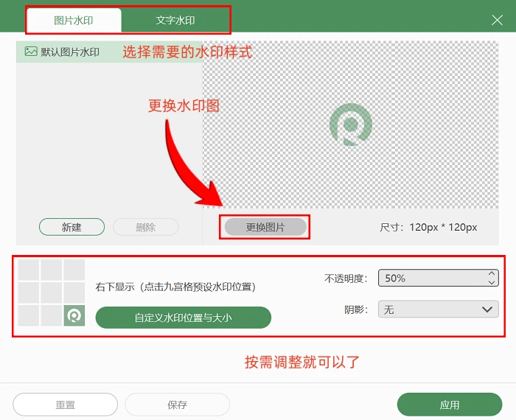Increase opacity with the up arrow
The image size is (516, 420).
(492, 273)
